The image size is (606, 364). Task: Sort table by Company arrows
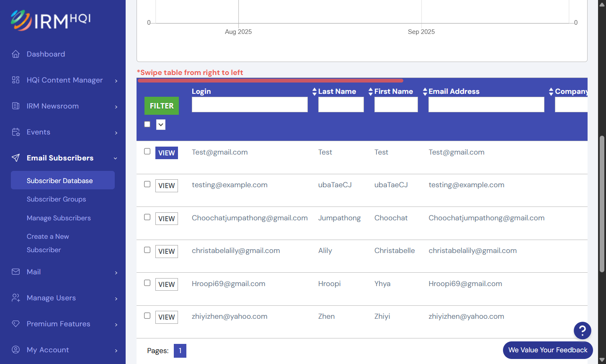click(551, 91)
